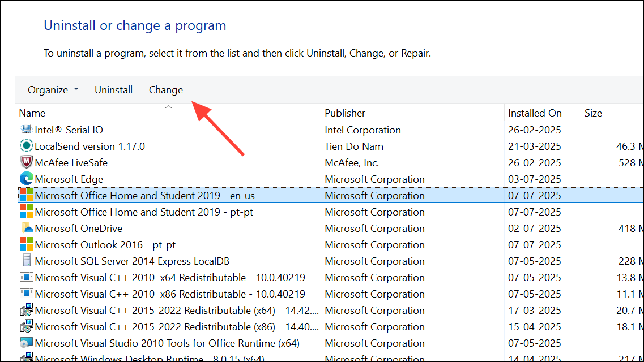The image size is (644, 362).
Task: Select Visual C++ 2010 x86 Redistributable name
Action: (170, 294)
